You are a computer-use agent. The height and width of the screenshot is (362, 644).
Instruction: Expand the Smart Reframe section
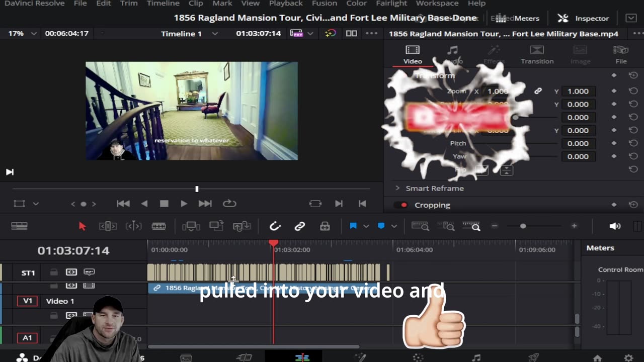[397, 188]
